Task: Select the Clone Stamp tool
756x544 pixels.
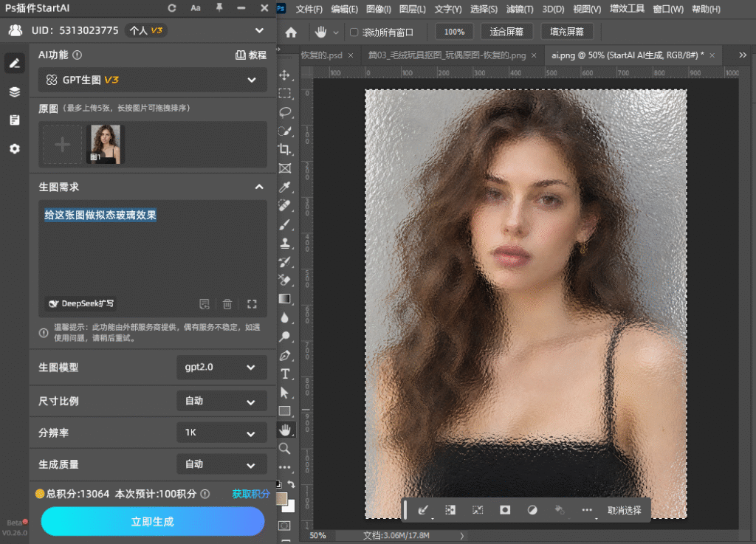Action: coord(284,243)
